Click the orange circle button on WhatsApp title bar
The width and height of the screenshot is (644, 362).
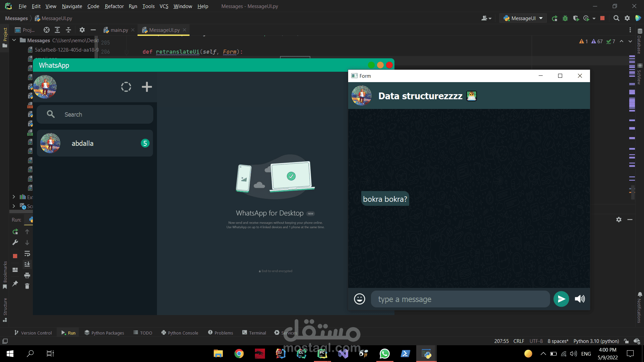pos(380,65)
